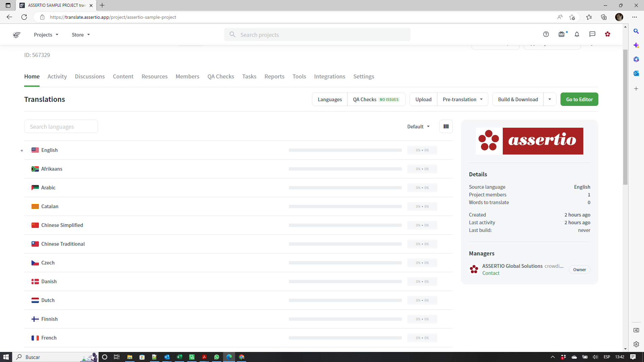Click the Contact link under Managers

(491, 273)
